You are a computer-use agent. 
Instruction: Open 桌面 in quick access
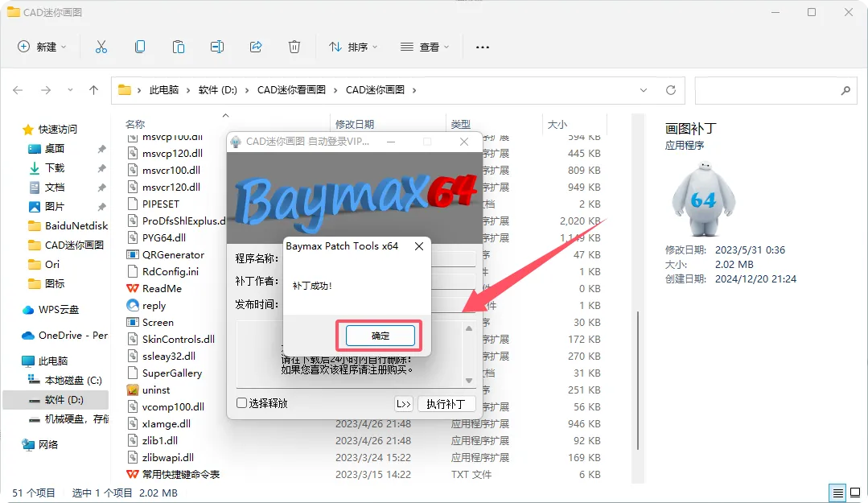click(x=54, y=148)
